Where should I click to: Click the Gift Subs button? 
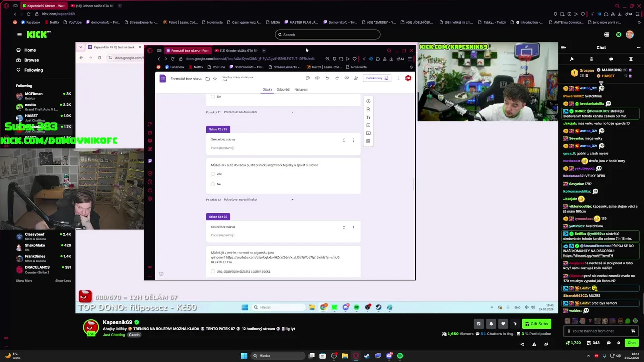[x=536, y=324]
